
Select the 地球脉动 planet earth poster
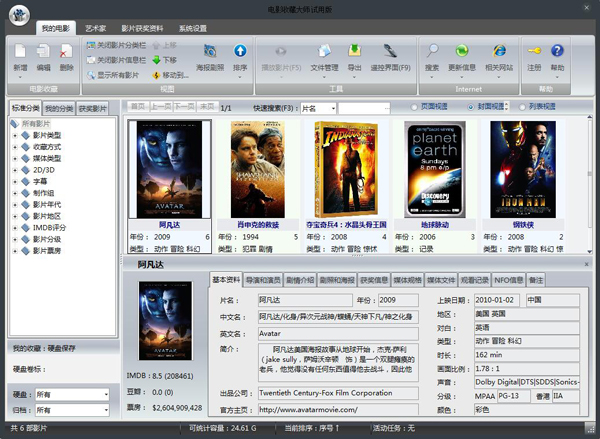point(435,170)
